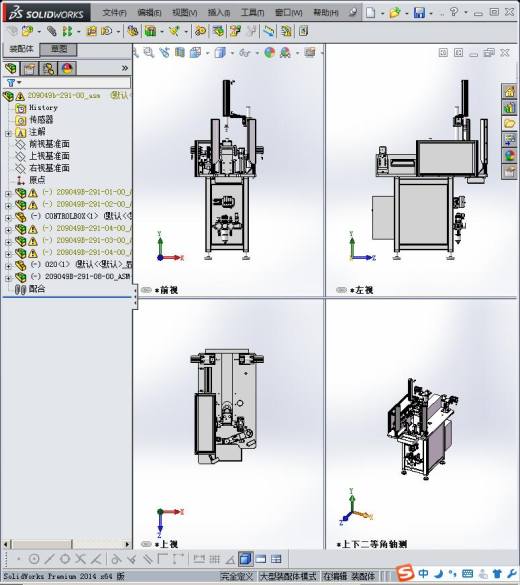Click the Insert Components toolbar icon
The height and width of the screenshot is (585, 520).
[x=27, y=31]
